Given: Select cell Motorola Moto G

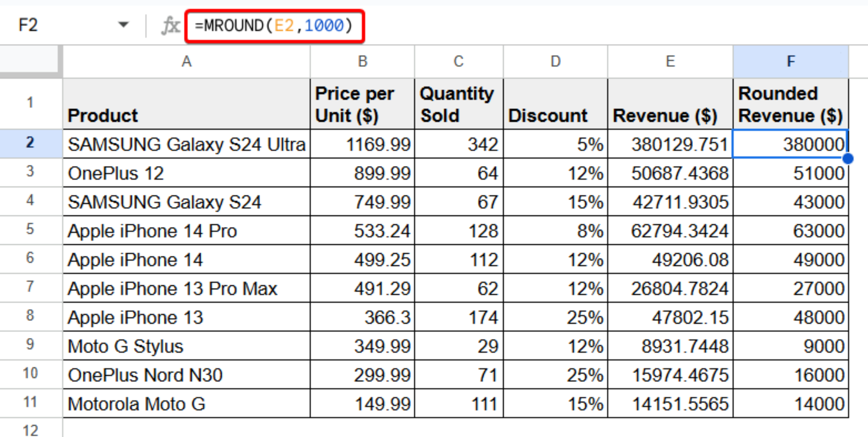Looking at the screenshot, I should (186, 403).
